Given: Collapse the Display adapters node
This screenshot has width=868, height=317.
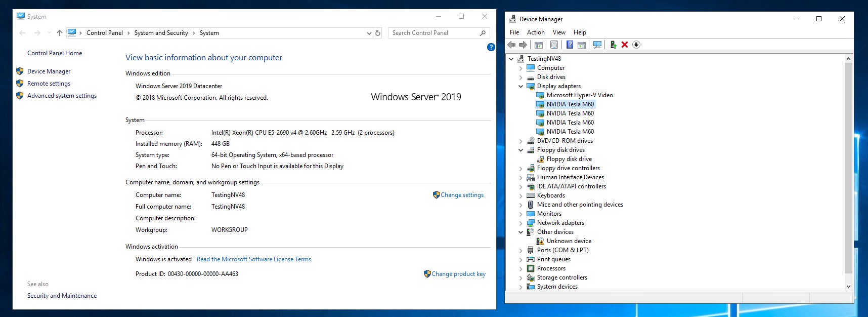Looking at the screenshot, I should tap(520, 87).
